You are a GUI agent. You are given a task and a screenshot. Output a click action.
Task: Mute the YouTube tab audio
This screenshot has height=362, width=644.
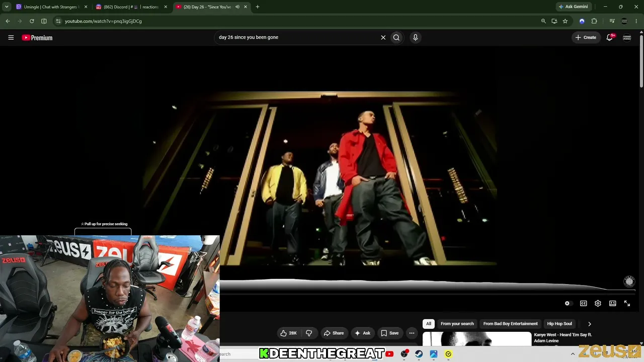coord(237,7)
